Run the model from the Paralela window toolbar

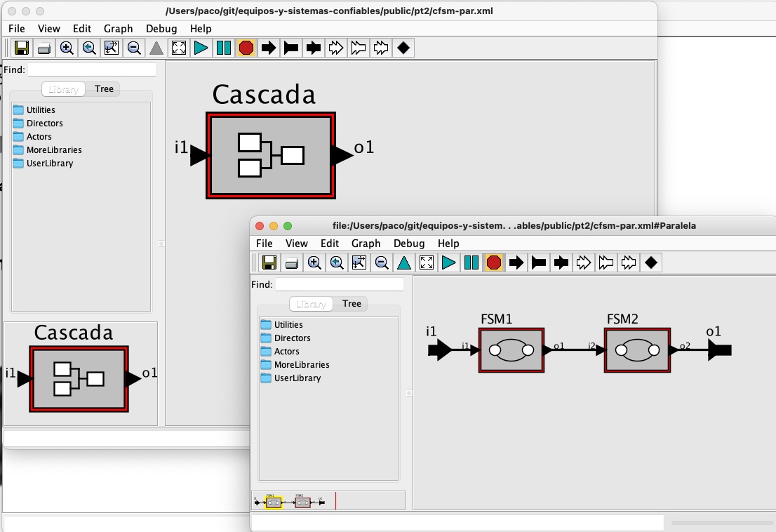click(x=449, y=262)
